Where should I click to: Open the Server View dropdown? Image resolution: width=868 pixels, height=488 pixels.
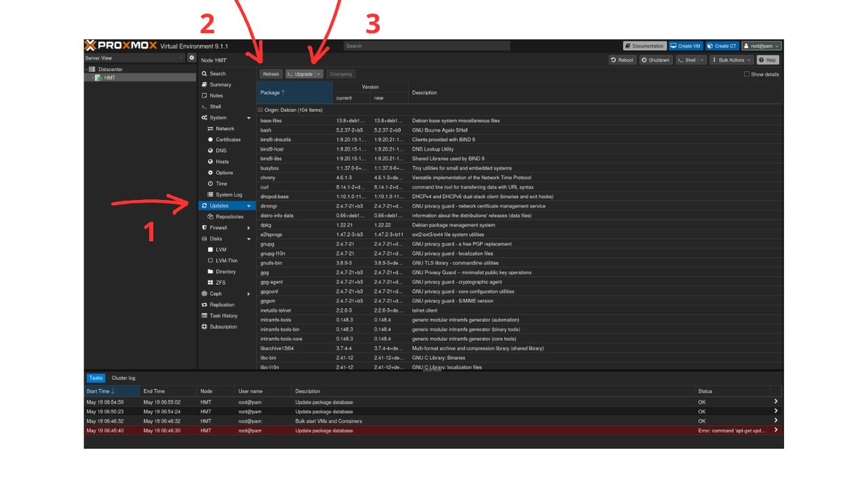point(134,58)
